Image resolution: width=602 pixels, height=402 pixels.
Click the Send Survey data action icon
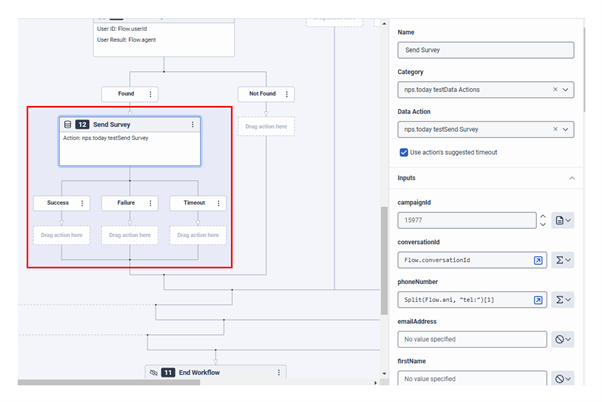point(67,125)
